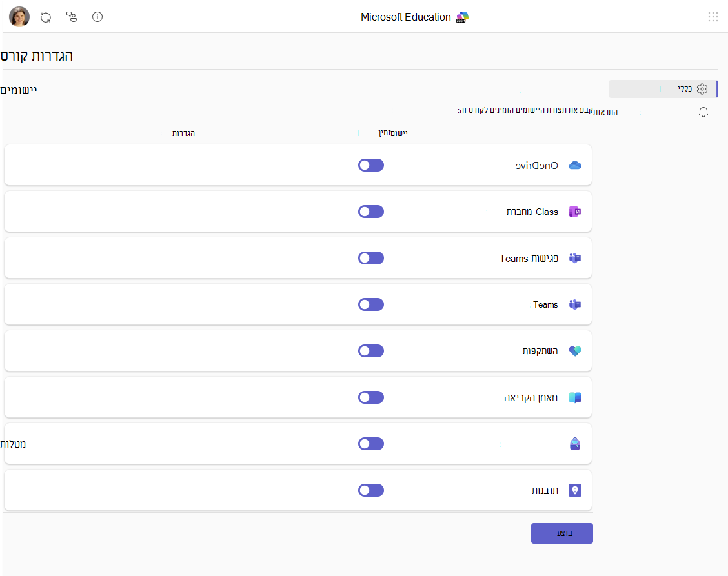Image resolution: width=728 pixels, height=576 pixels.
Task: Toggle the plain Teams row switch
Action: pos(371,304)
